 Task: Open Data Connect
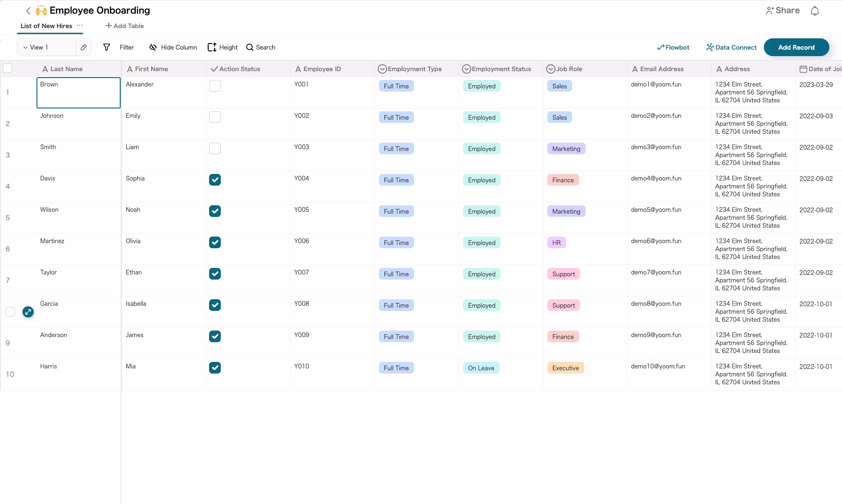point(731,47)
